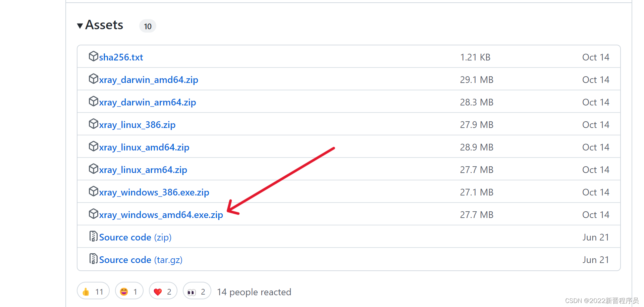Click the 27.9 MB size value
644x307 pixels.
click(x=477, y=125)
